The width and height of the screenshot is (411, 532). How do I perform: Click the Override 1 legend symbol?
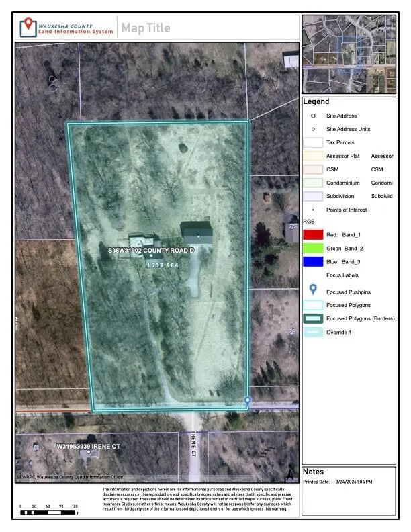click(313, 333)
